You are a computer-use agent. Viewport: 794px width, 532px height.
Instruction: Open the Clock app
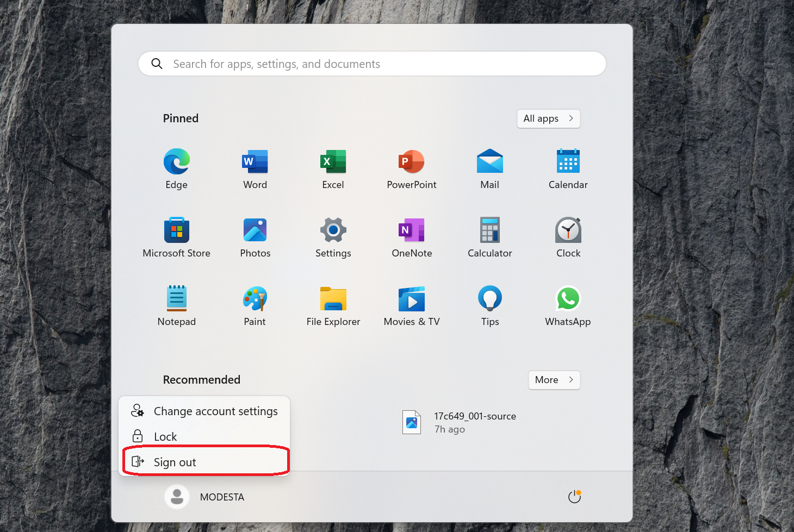pos(568,237)
